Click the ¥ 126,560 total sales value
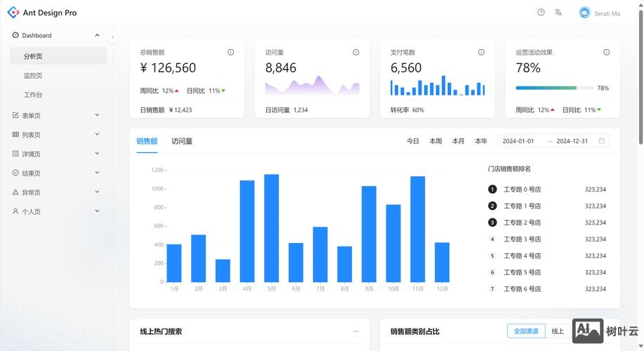The image size is (644, 351). (168, 67)
